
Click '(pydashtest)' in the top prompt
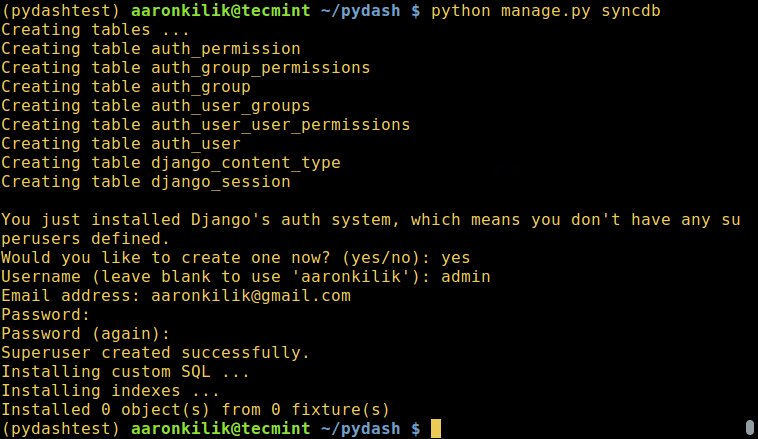pyautogui.click(x=60, y=10)
